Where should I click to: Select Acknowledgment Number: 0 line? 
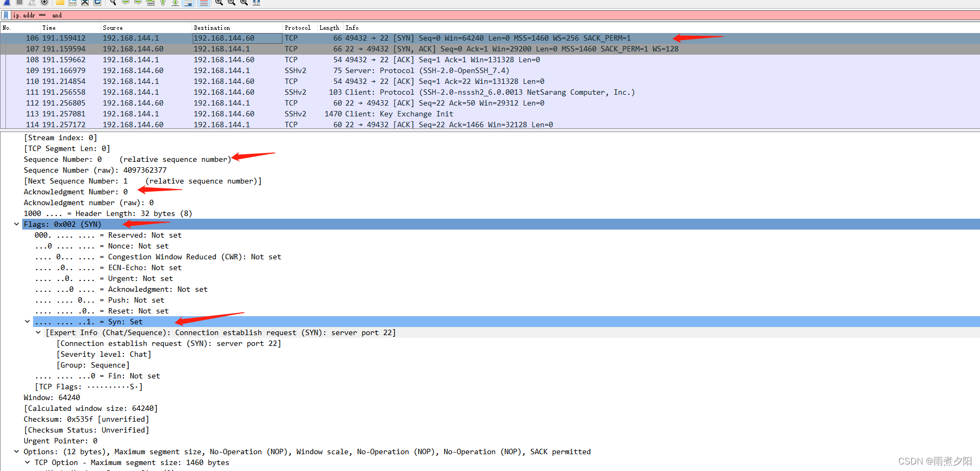[x=76, y=192]
